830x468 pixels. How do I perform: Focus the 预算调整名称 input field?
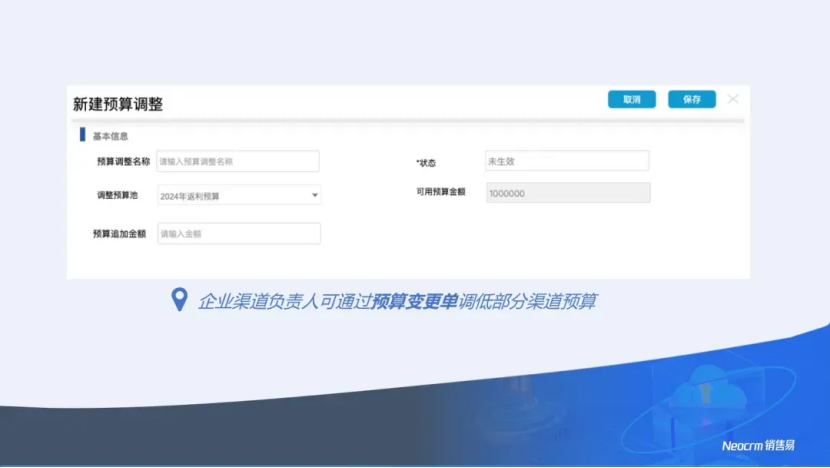point(238,161)
